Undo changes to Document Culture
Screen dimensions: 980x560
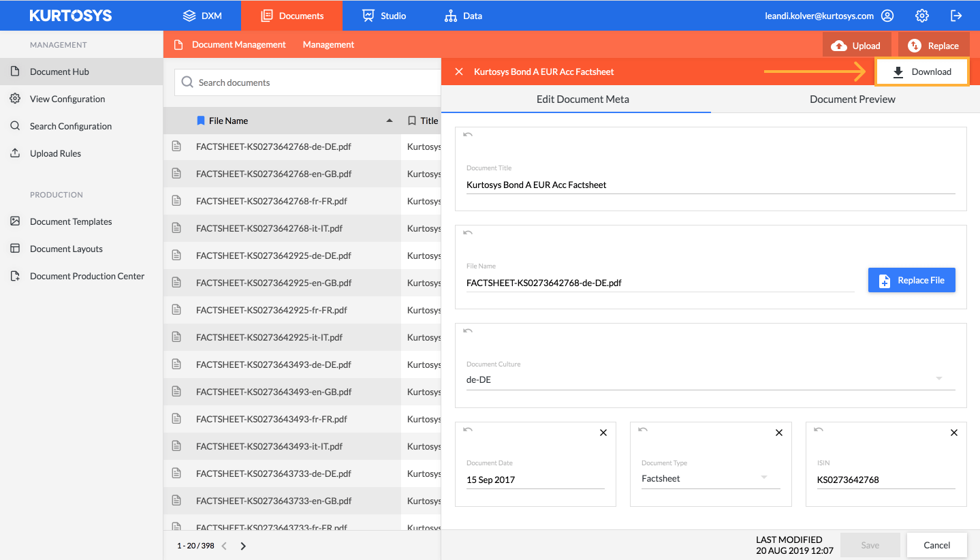point(468,331)
